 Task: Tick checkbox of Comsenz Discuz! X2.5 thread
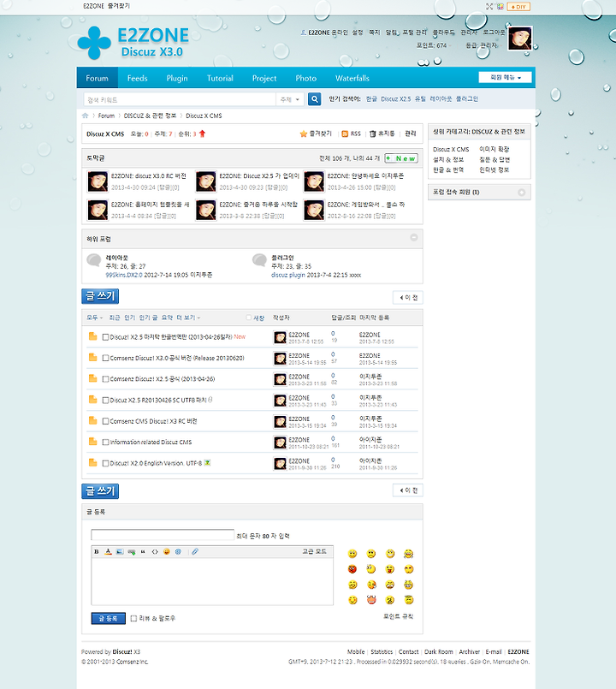[x=105, y=379]
